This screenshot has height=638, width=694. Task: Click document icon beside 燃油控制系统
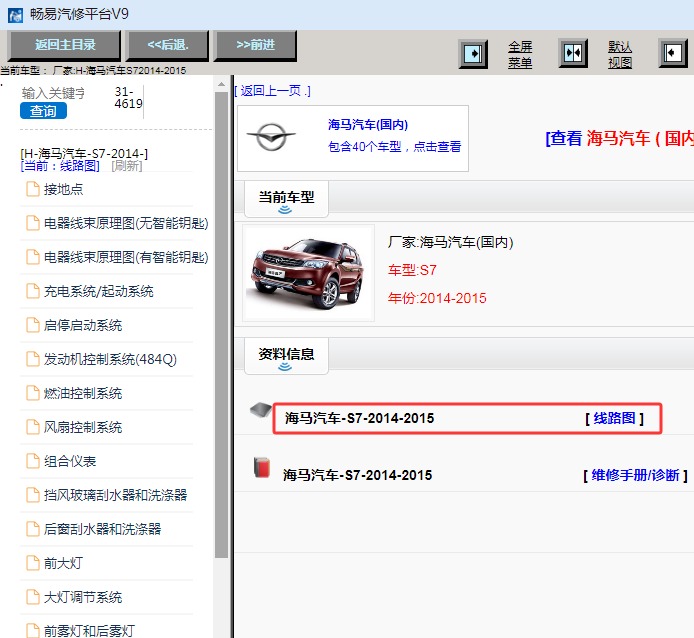(x=33, y=393)
